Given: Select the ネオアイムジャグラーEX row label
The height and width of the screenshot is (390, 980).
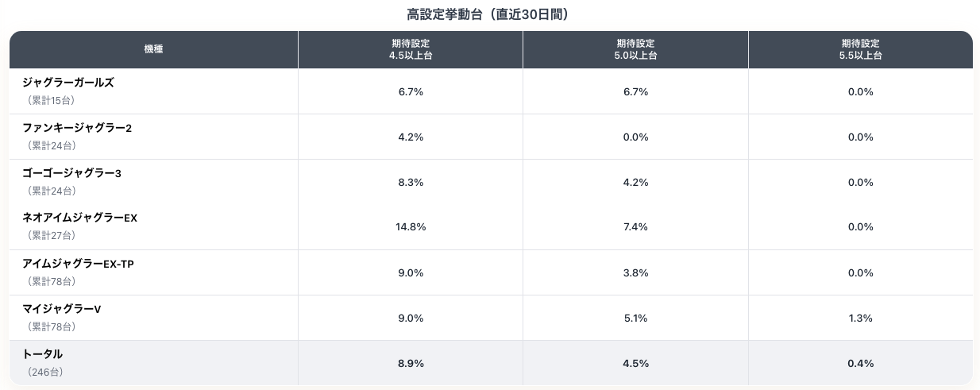Looking at the screenshot, I should [x=79, y=218].
